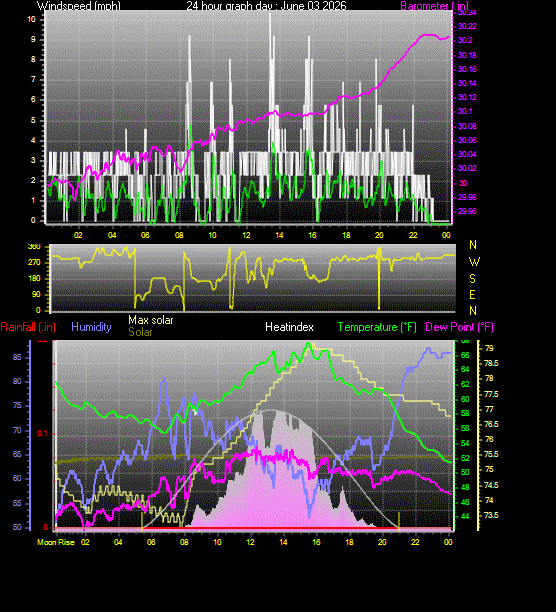Click the "Windspeed (mph)" chart title

79,6
